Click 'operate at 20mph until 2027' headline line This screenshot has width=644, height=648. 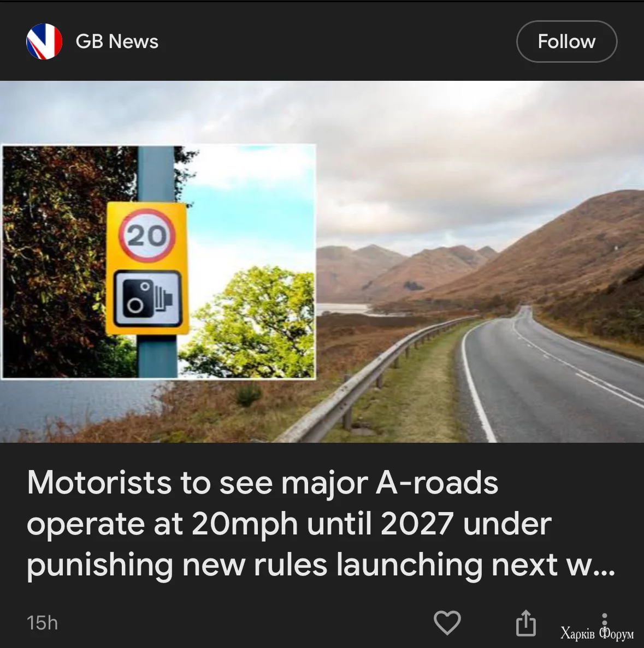289,524
